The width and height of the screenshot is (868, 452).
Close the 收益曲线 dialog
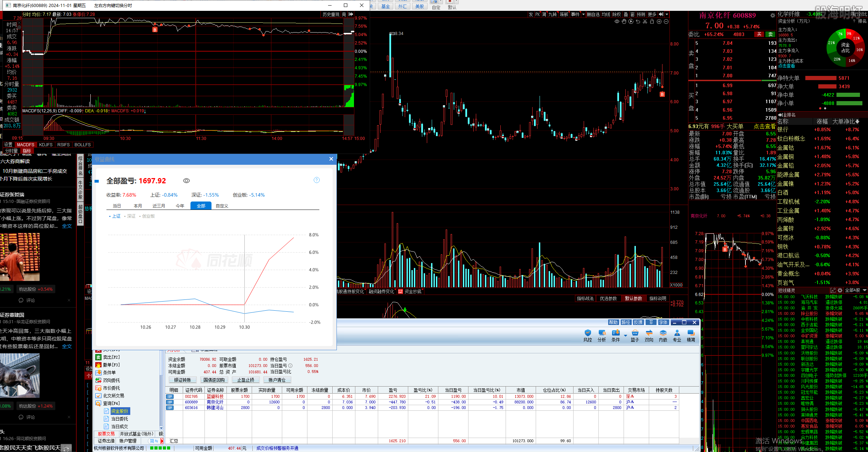(331, 159)
